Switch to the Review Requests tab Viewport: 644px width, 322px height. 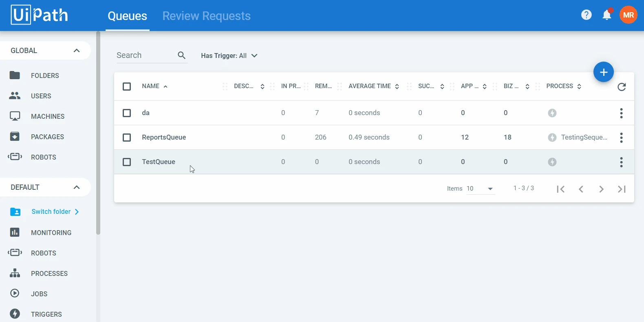click(x=206, y=16)
